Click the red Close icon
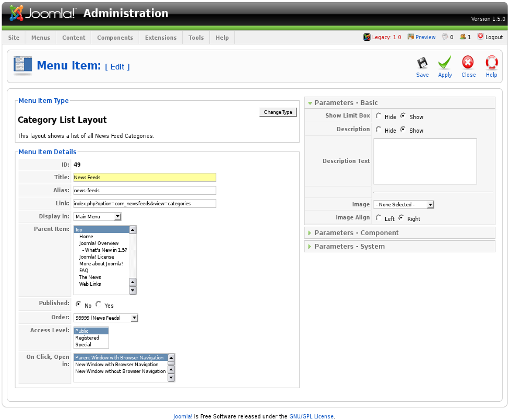Screen dimensions: 510x420 point(468,63)
